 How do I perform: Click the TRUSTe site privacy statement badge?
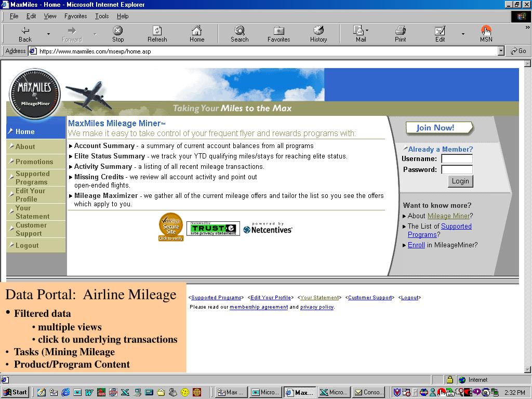[x=213, y=229]
